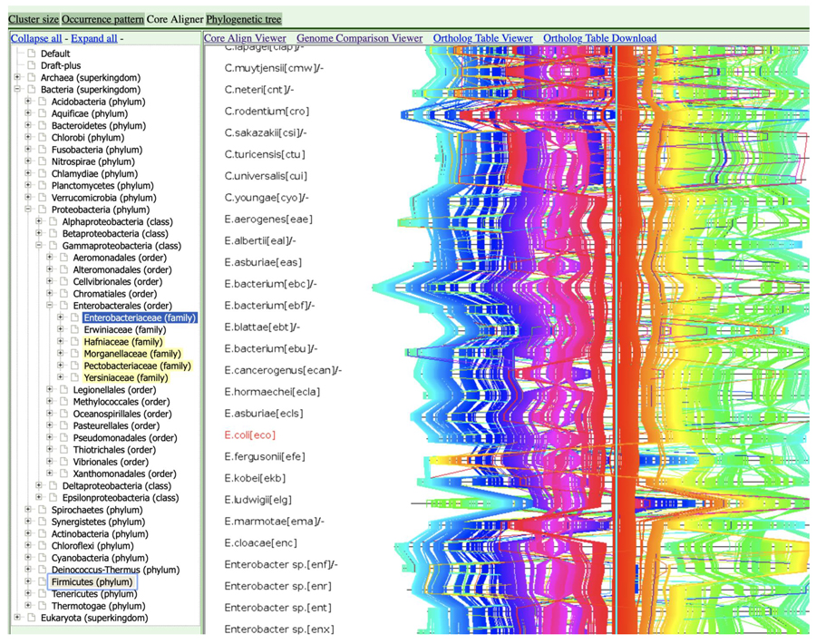Expand the Actinobacteria (phylum) node
Image resolution: width=816 pixels, height=644 pixels.
[28, 534]
